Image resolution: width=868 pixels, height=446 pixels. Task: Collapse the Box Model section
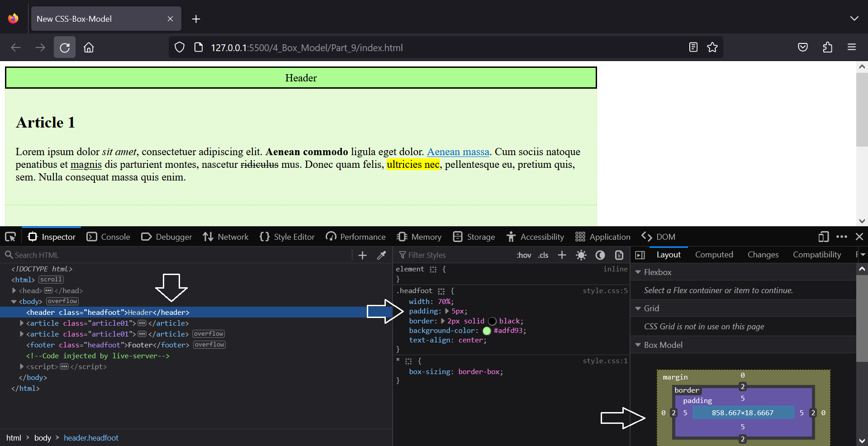pyautogui.click(x=638, y=345)
